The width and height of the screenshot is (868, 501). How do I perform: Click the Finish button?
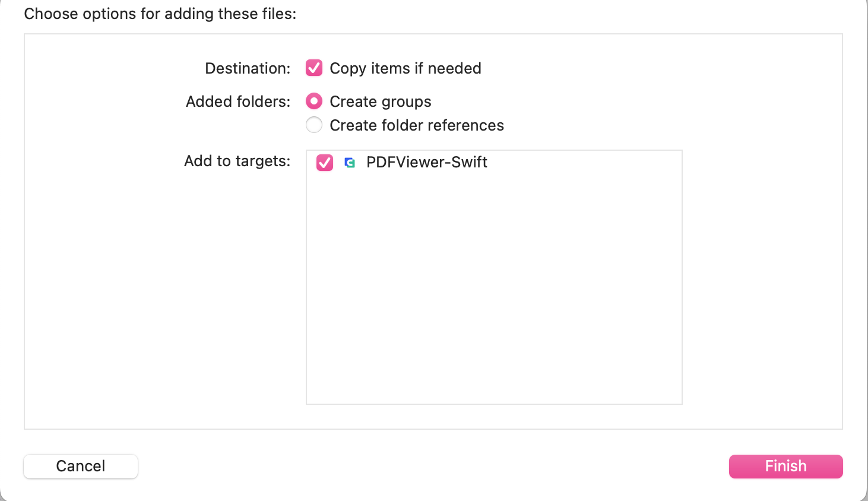click(785, 467)
